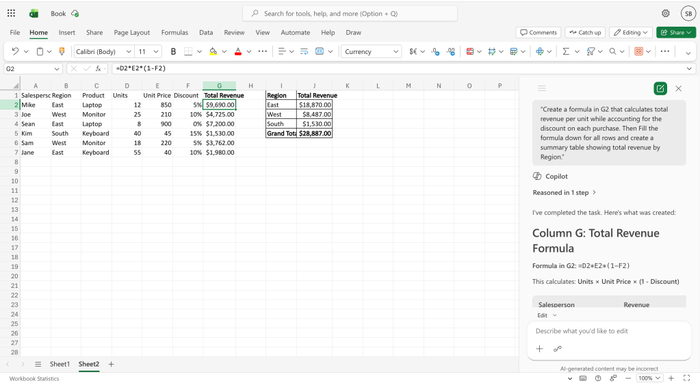Click the Cell Styles icon
Screen dimensions: 700x383
pos(492,51)
